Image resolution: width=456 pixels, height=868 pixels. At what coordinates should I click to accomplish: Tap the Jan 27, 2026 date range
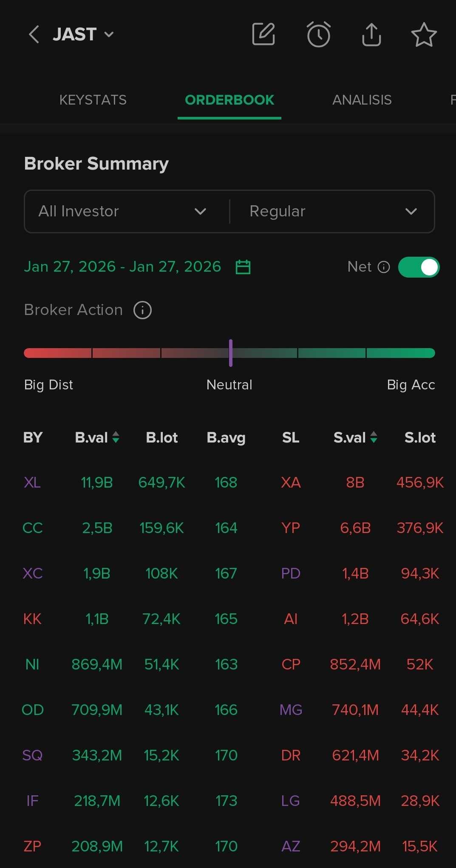tap(122, 267)
